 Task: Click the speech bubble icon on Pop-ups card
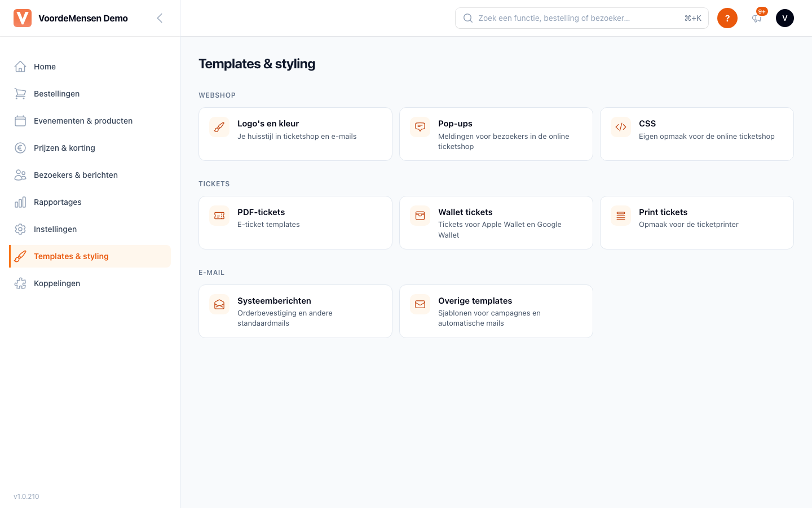coord(420,127)
